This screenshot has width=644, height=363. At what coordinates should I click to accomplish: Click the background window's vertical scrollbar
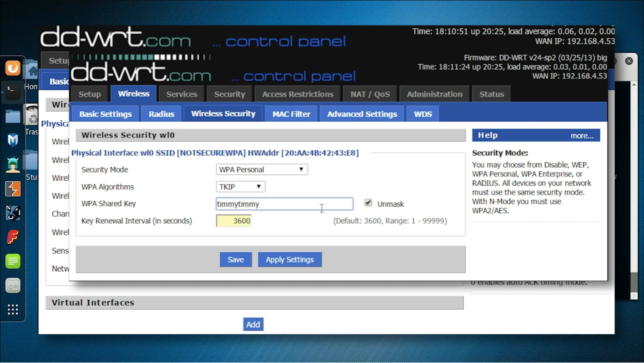pyautogui.click(x=634, y=190)
